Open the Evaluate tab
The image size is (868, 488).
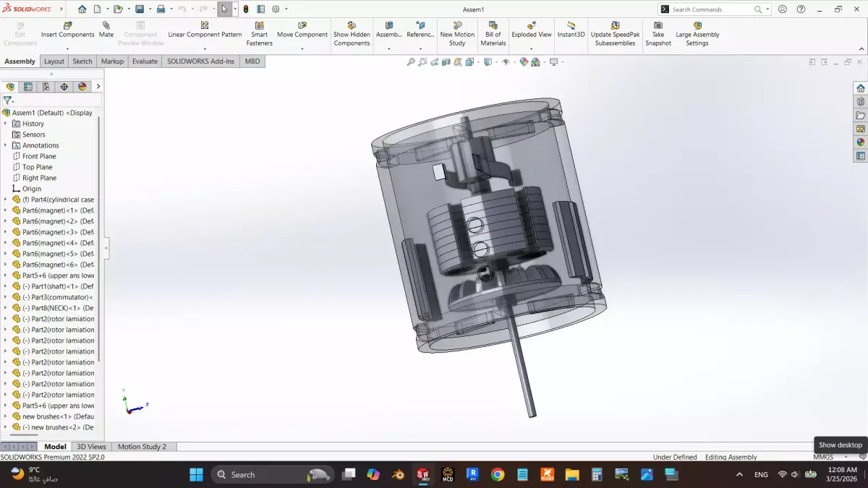click(x=145, y=61)
